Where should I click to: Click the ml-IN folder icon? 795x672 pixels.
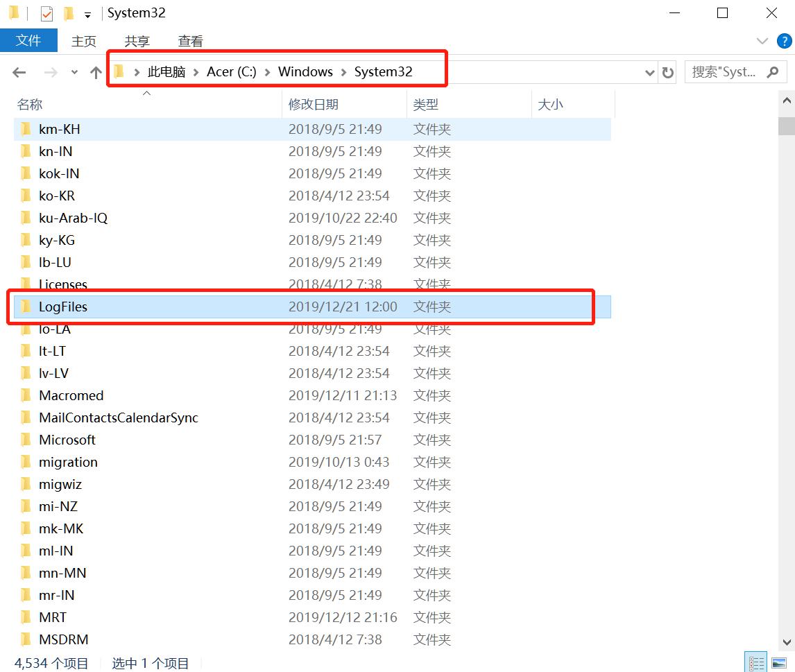[26, 551]
